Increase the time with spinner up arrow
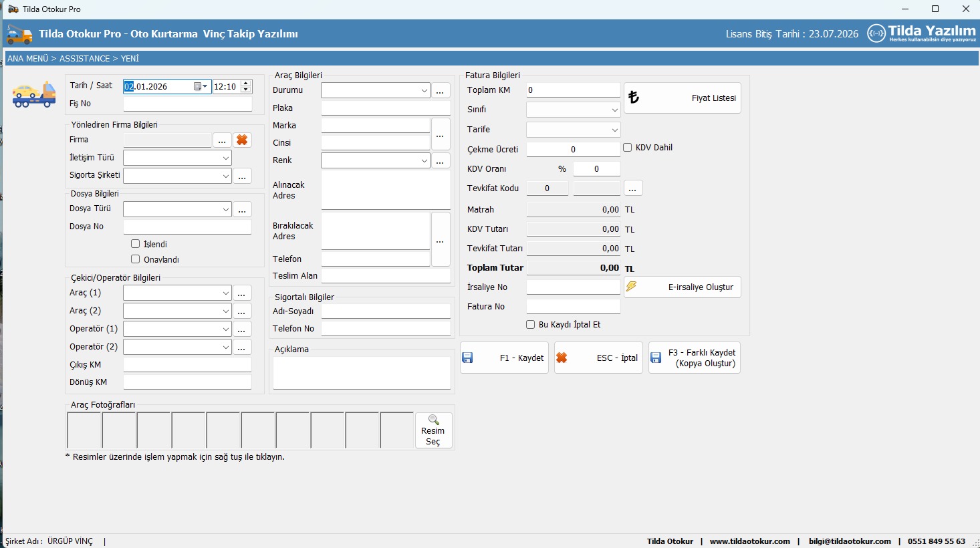Image resolution: width=980 pixels, height=548 pixels. 246,84
